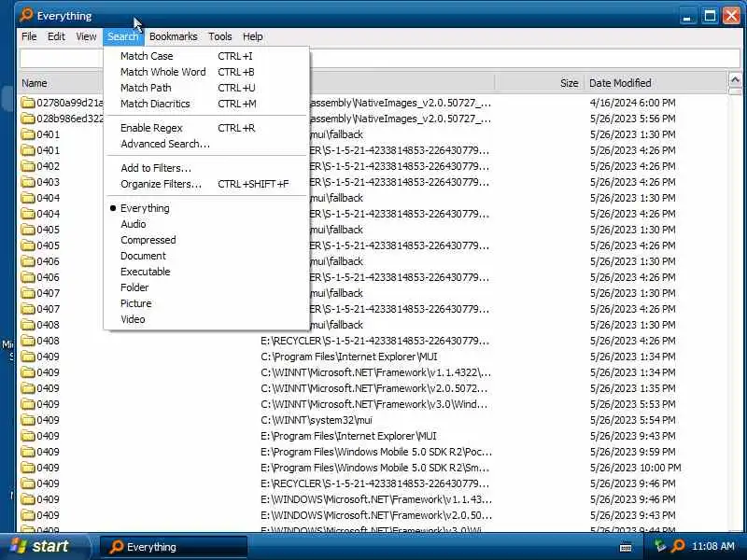Click path E:\WINDOWS\Microsoft.NET\Framework\v2.0.50
Image resolution: width=747 pixels, height=560 pixels.
[x=376, y=515]
